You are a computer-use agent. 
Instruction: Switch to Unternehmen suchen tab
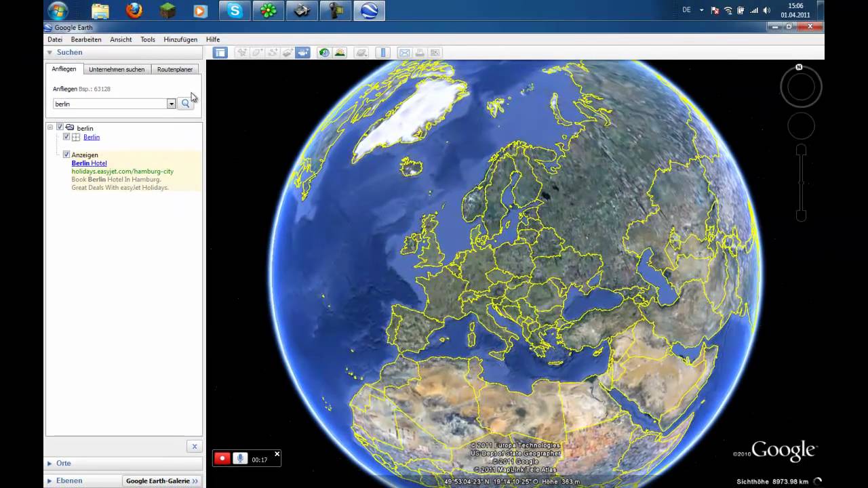[x=117, y=69]
